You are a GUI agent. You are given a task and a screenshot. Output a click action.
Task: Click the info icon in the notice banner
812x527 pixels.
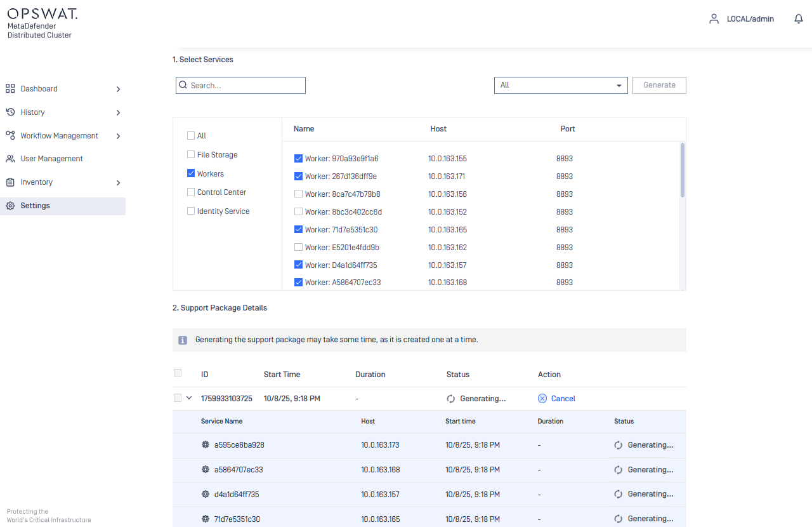[183, 340]
